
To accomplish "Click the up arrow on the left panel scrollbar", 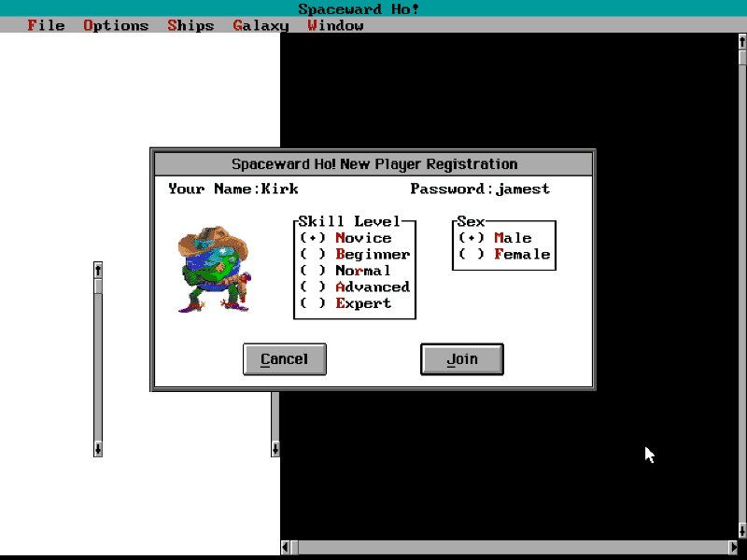I will pyautogui.click(x=98, y=269).
